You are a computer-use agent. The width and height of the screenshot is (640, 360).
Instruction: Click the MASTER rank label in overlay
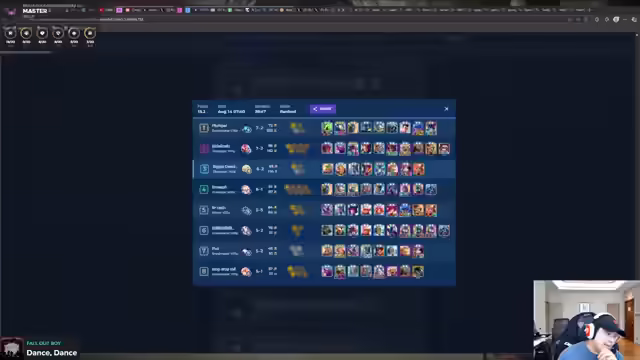point(35,11)
